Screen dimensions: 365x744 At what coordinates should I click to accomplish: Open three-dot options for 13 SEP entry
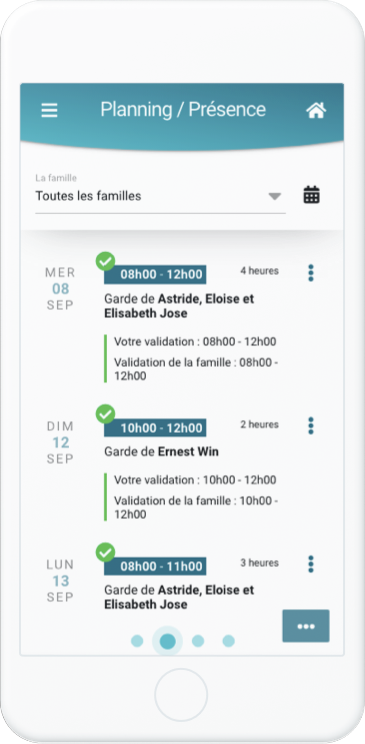[311, 564]
